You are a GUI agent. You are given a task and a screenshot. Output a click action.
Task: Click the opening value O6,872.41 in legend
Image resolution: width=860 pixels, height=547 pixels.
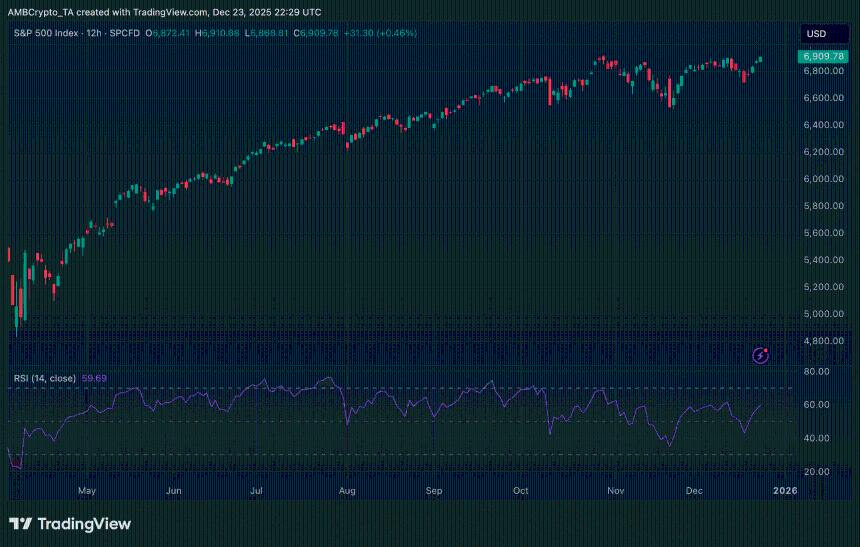171,33
